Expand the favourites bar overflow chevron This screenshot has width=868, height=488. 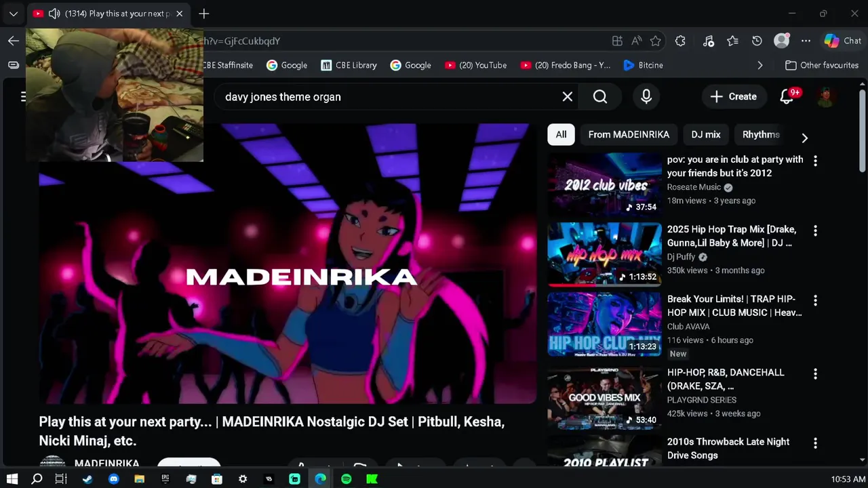[x=759, y=65]
